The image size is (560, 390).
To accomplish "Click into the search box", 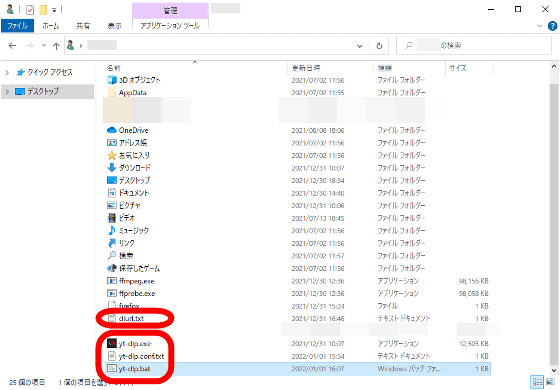I will tap(474, 46).
